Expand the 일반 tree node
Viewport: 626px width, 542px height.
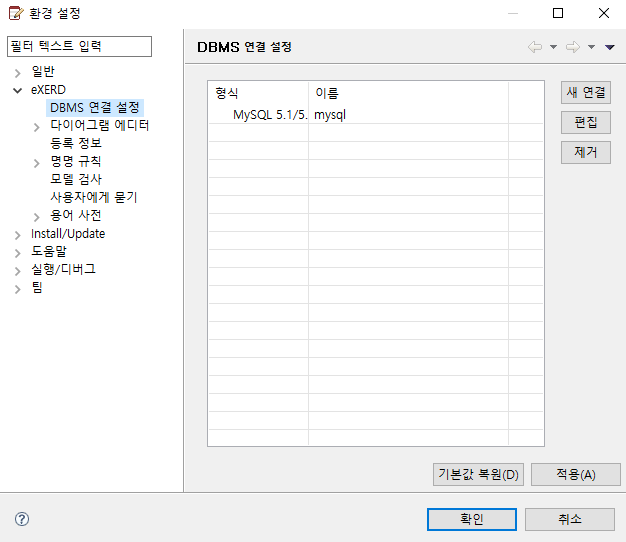pyautogui.click(x=18, y=73)
